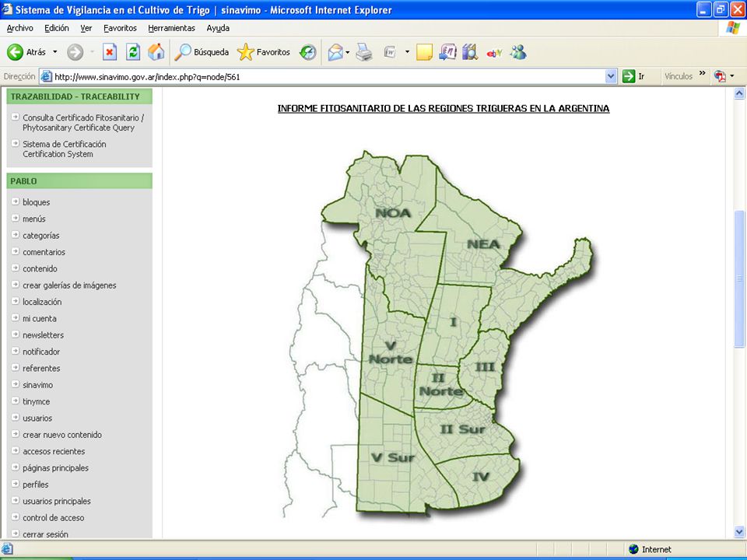Click the Adobe PDF toolbar icon

(719, 76)
